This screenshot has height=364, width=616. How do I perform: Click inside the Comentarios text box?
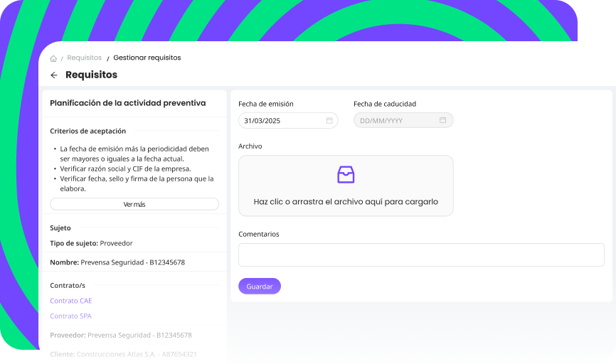421,255
